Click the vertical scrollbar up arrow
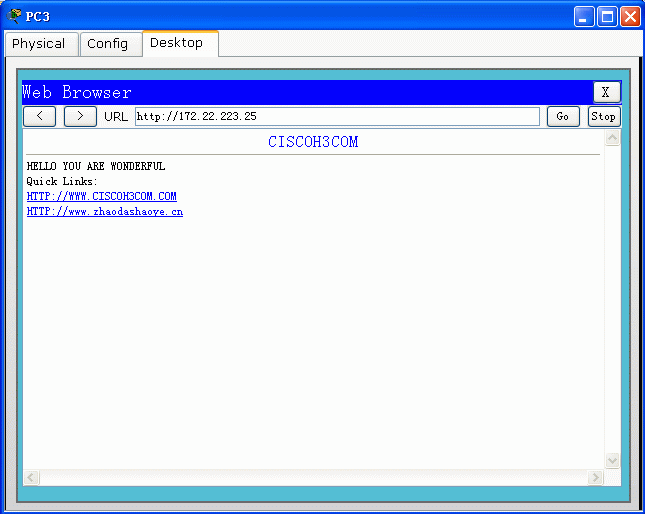The height and width of the screenshot is (514, 645). pos(613,138)
